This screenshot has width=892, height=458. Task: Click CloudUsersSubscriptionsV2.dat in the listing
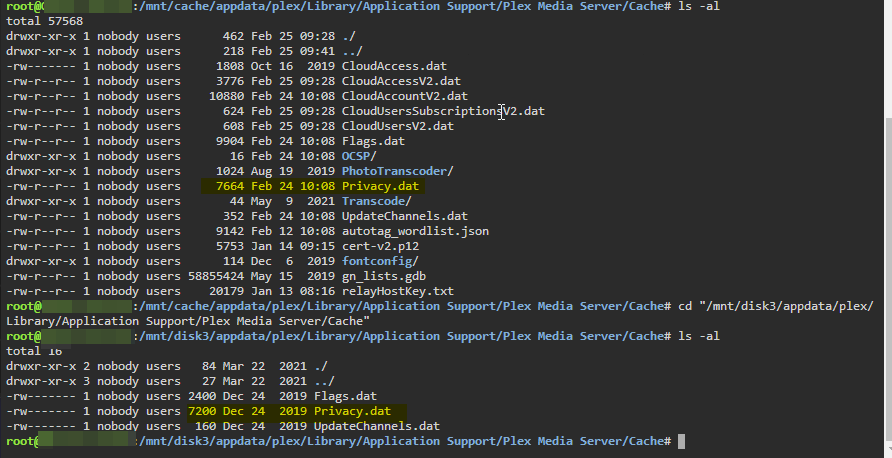tap(443, 111)
